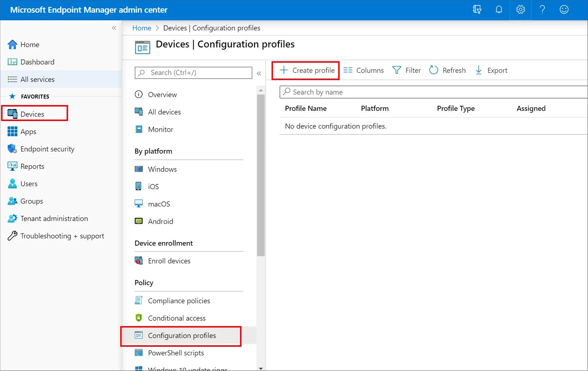Click the "No device configuration profiles." text
The width and height of the screenshot is (588, 371).
[336, 126]
